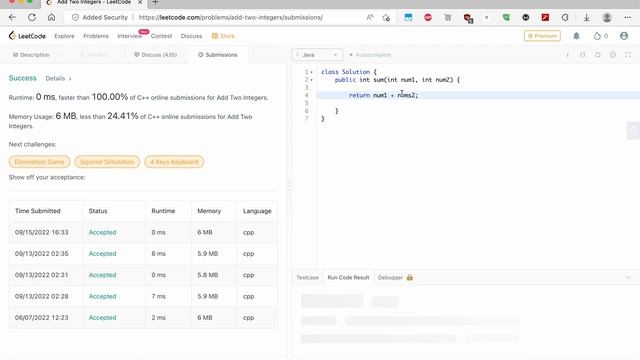Open LeetCode notifications bell
Viewport: 640px width, 360px height.
coord(576,36)
